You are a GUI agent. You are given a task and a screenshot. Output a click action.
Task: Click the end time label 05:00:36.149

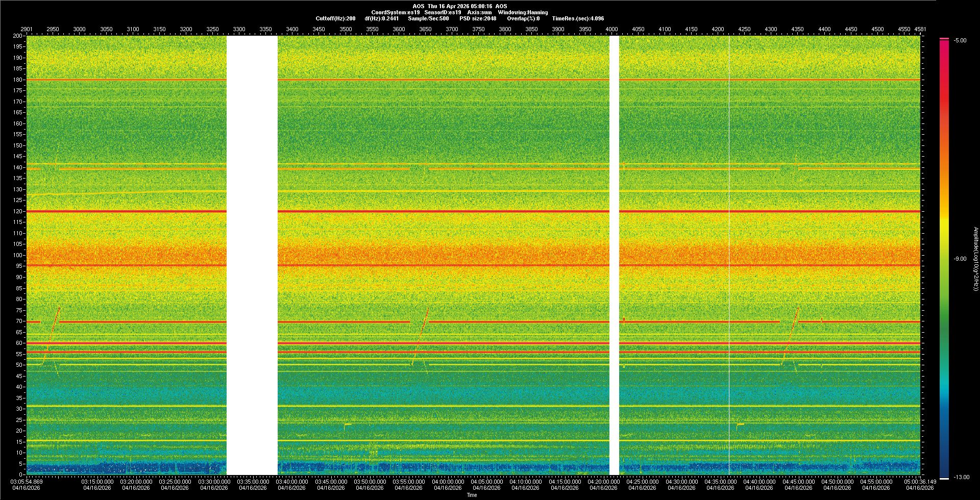[x=920, y=482]
